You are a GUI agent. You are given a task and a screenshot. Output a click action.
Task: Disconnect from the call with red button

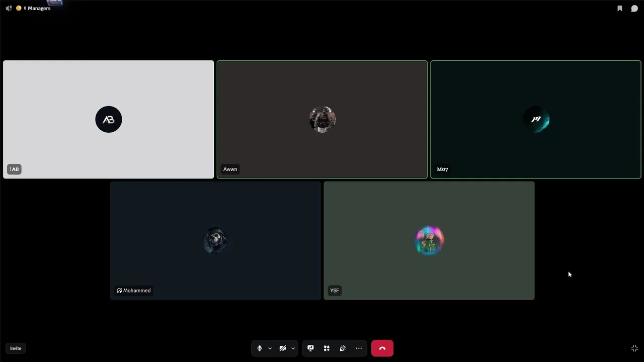382,348
